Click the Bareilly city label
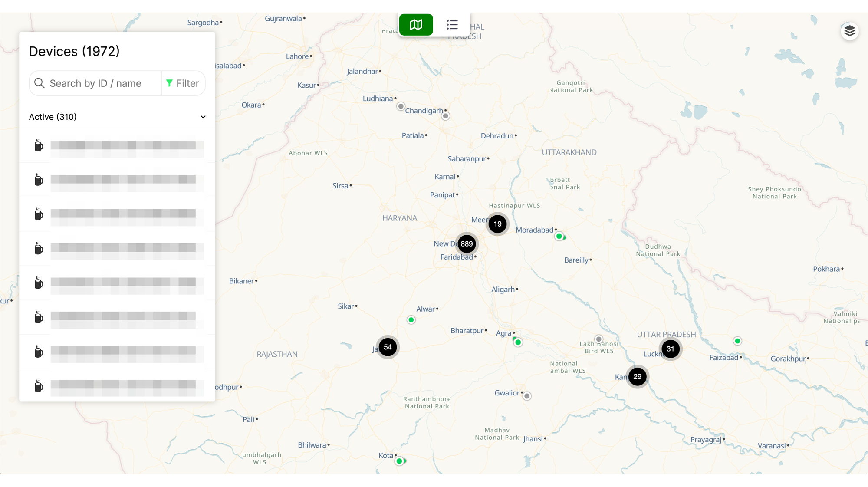 [x=576, y=260]
